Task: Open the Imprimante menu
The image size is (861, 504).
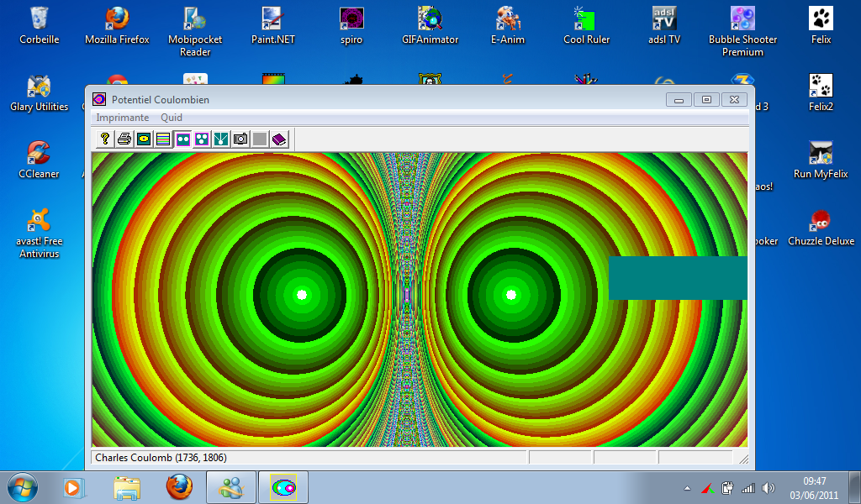Action: (122, 118)
